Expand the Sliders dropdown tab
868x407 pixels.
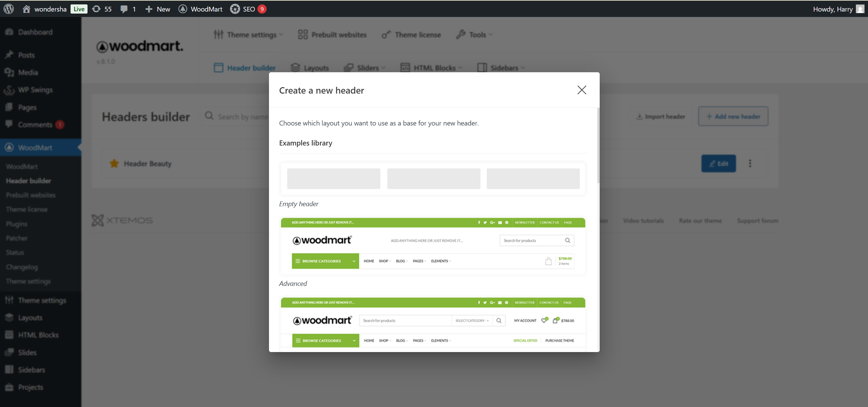(364, 67)
